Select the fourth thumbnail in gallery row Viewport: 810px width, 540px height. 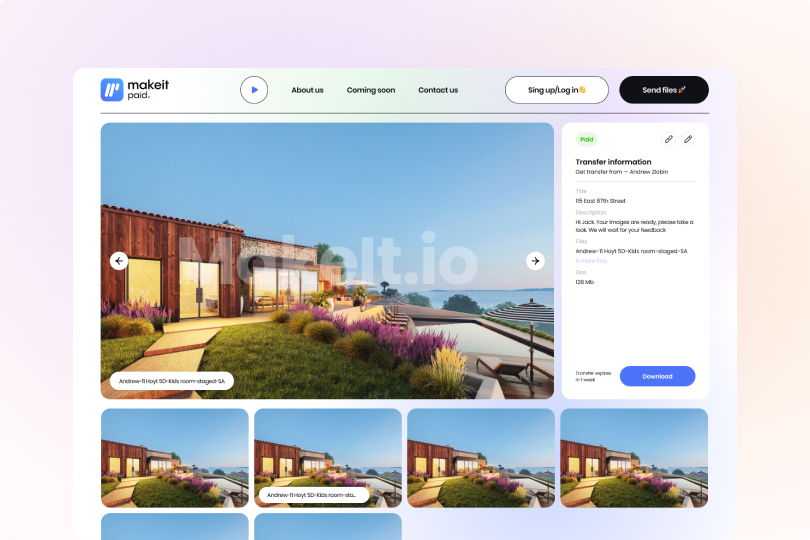click(x=634, y=458)
